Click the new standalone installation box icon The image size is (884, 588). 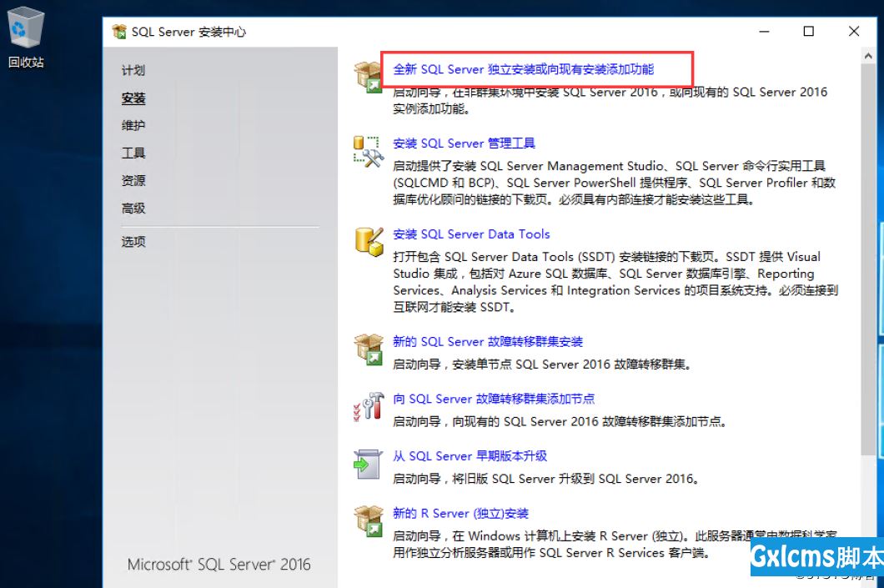pos(369,77)
